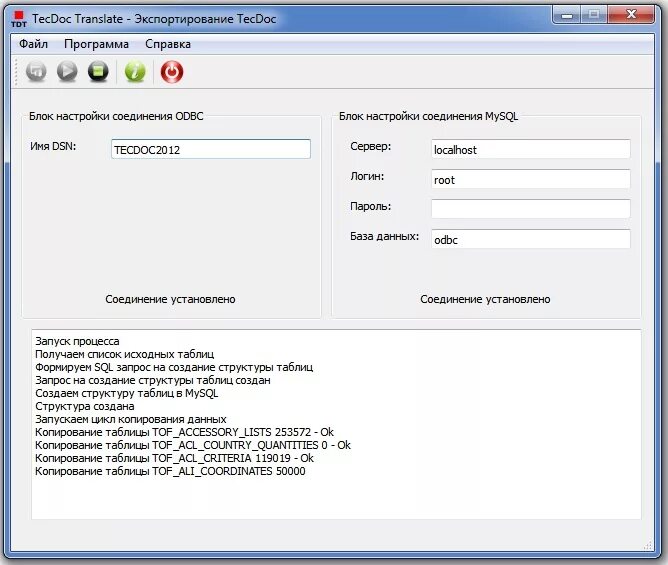Click the log line 'Запуск процесса'
668x565 pixels.
point(77,341)
